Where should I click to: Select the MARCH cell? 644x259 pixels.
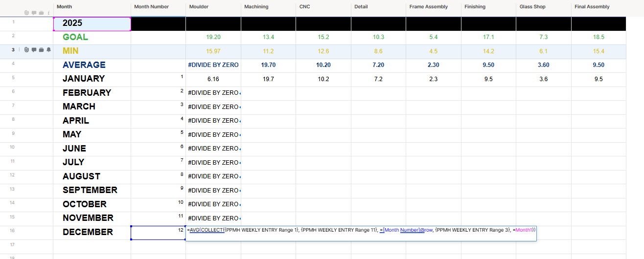point(92,107)
